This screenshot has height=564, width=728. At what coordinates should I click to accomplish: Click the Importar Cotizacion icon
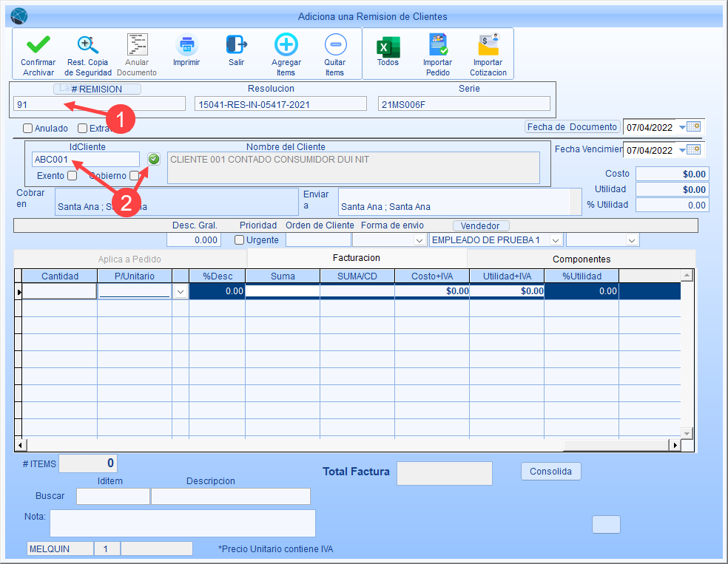point(488,44)
